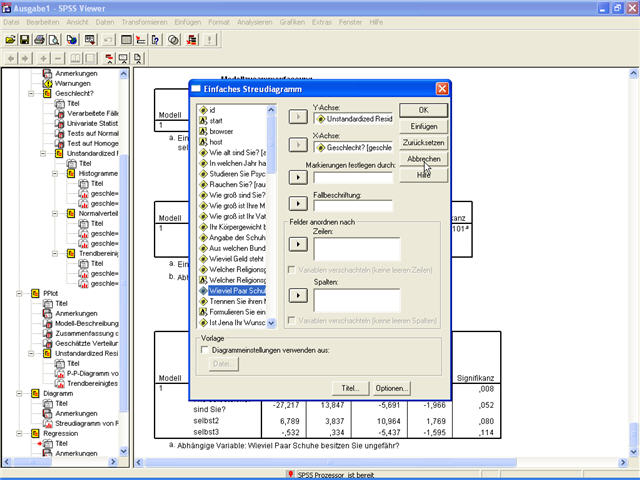
Task: Collapse the PPlot outline node
Action: 19,293
